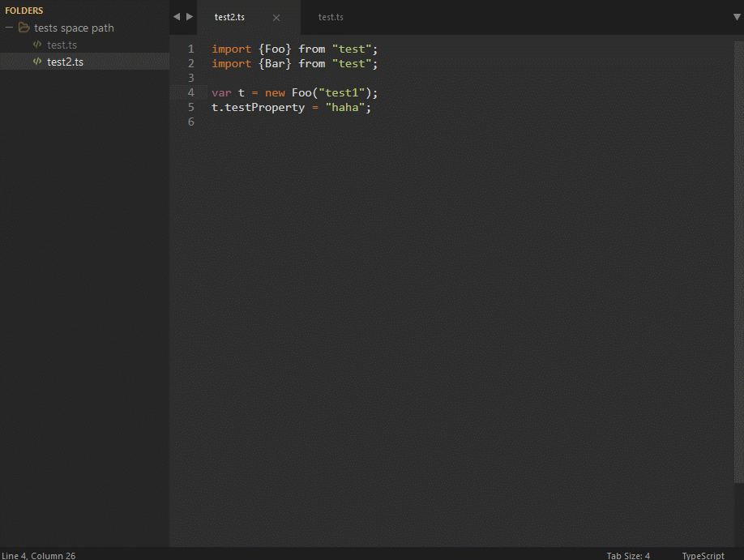
Task: Click the 'var' keyword on line 4
Action: (221, 93)
